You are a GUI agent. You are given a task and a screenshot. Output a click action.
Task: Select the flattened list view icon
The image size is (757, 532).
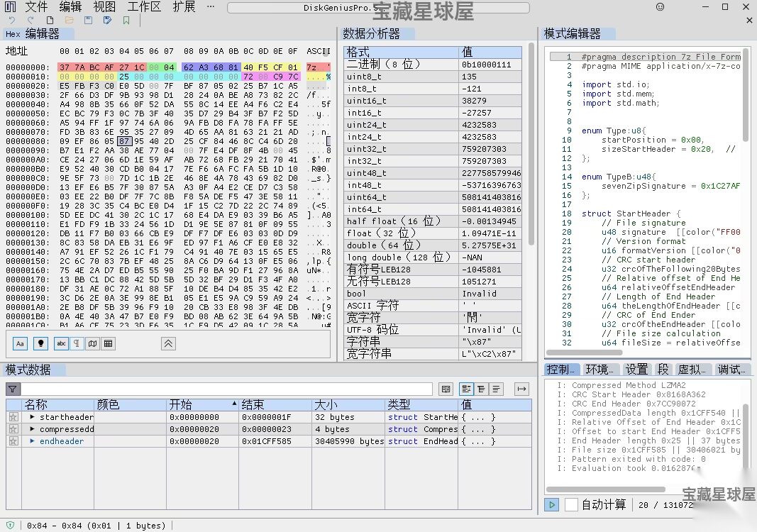497,389
